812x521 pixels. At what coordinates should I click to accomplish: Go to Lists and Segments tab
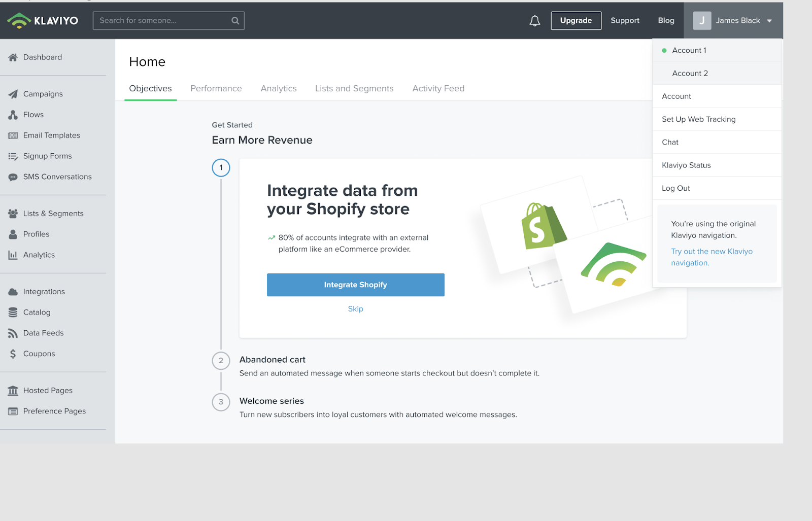354,88
